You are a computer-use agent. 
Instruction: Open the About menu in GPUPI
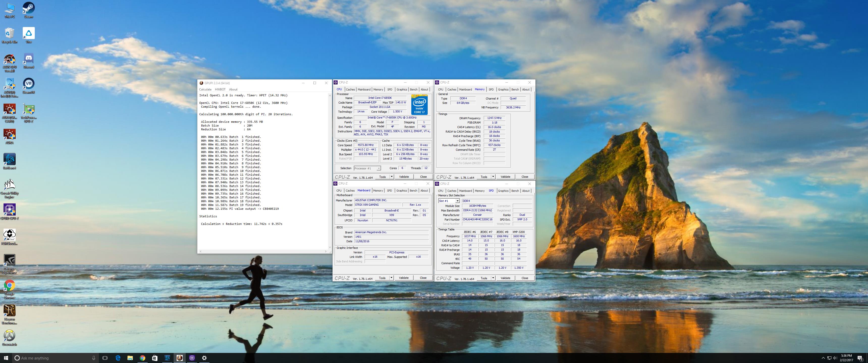tap(233, 89)
